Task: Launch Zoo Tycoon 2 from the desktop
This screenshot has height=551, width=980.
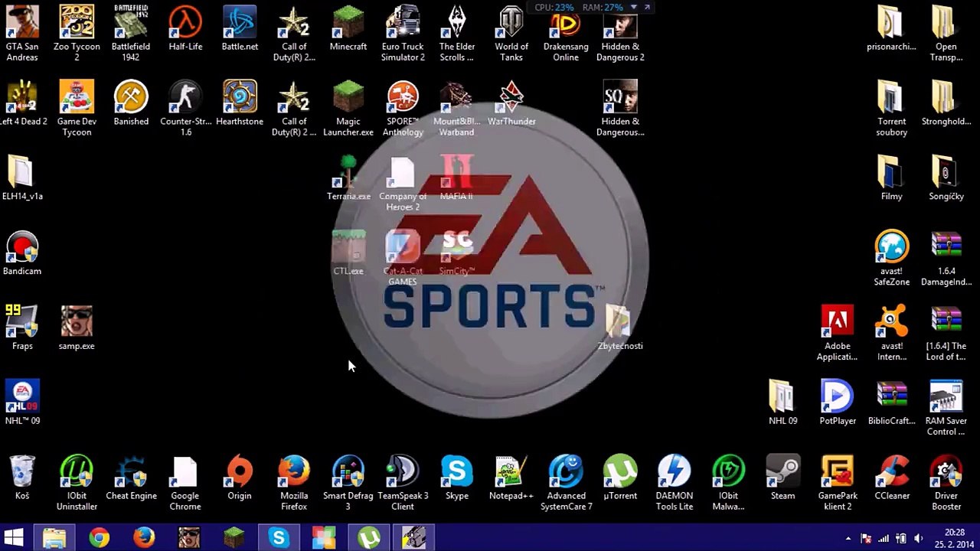Action: point(77,33)
